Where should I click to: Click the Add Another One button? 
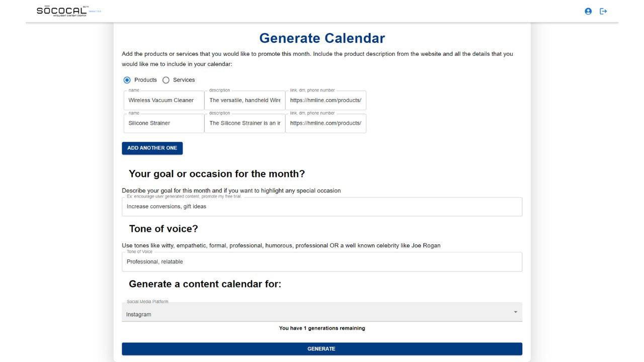coord(152,148)
